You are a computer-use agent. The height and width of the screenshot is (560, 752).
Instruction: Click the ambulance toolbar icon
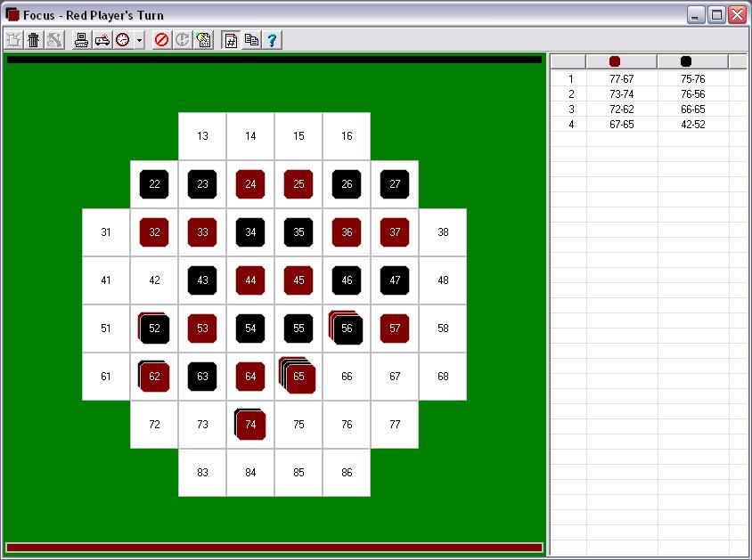pos(102,40)
